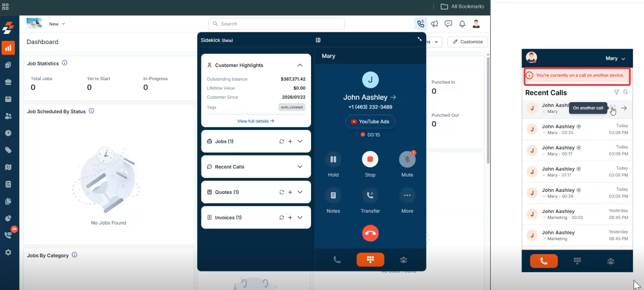644x290 pixels.
Task: Open the customers people icon in sidebar
Action: (8, 116)
